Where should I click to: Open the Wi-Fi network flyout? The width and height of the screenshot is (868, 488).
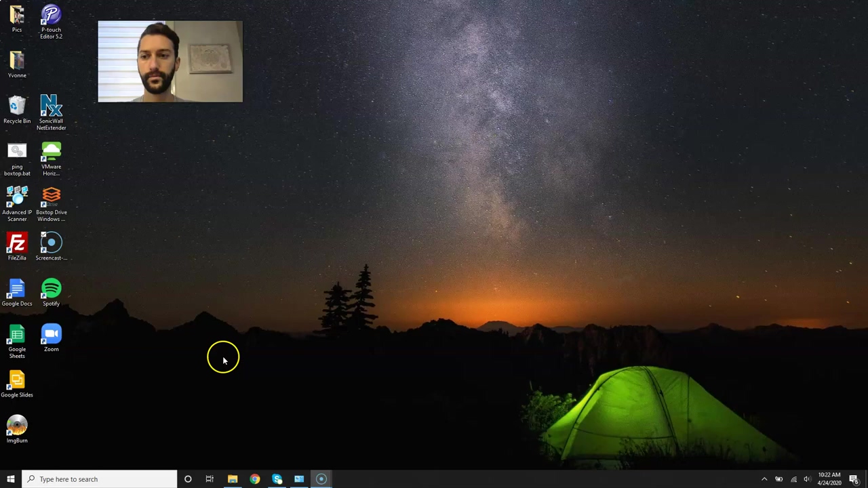point(793,479)
